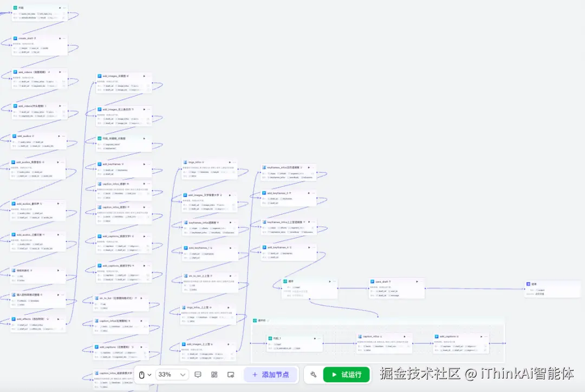Toggle the minimap icon in bottom toolbar
585x392 pixels.
point(231,375)
